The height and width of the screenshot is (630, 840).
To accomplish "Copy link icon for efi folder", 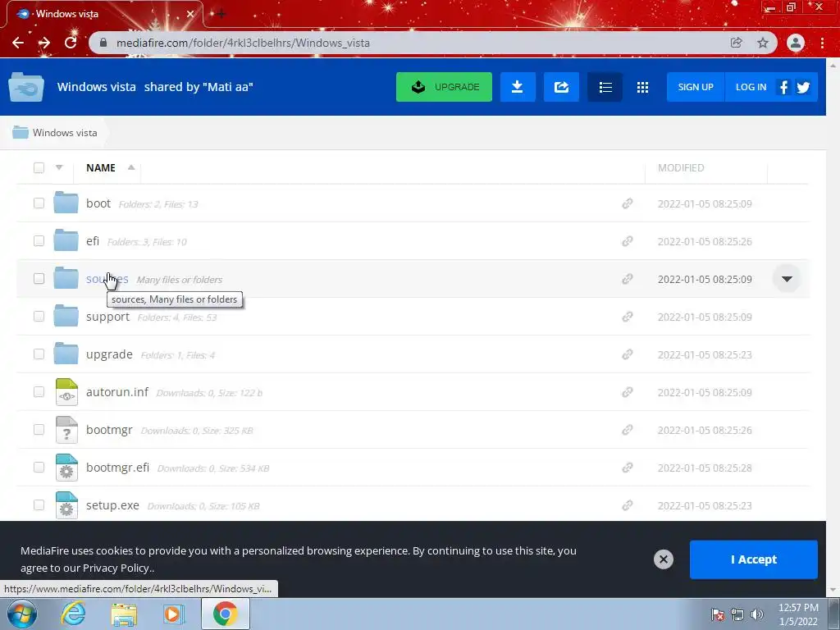I will 628,241.
